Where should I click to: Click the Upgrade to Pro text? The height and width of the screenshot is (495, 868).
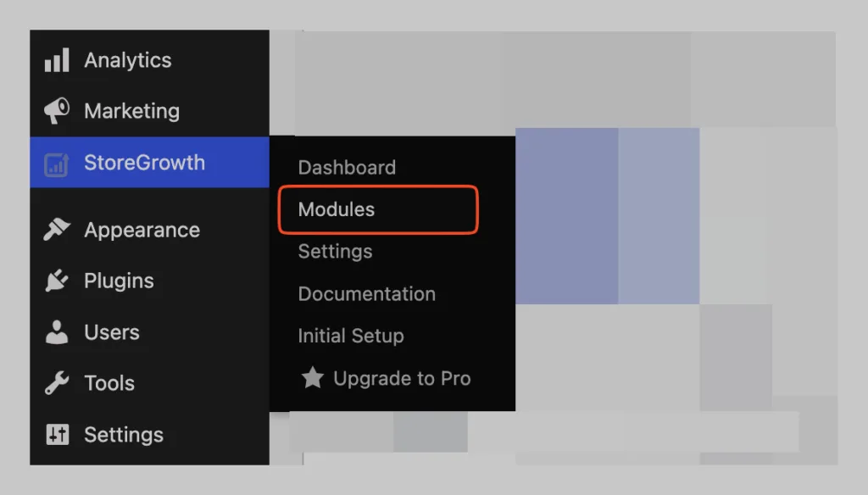point(402,378)
